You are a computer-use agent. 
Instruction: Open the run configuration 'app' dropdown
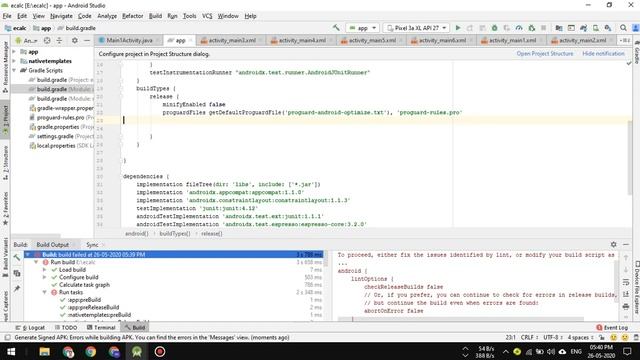[x=363, y=28]
